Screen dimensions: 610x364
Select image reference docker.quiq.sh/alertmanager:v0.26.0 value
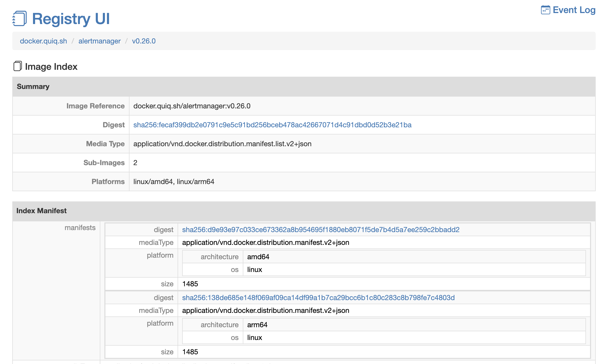pyautogui.click(x=192, y=106)
